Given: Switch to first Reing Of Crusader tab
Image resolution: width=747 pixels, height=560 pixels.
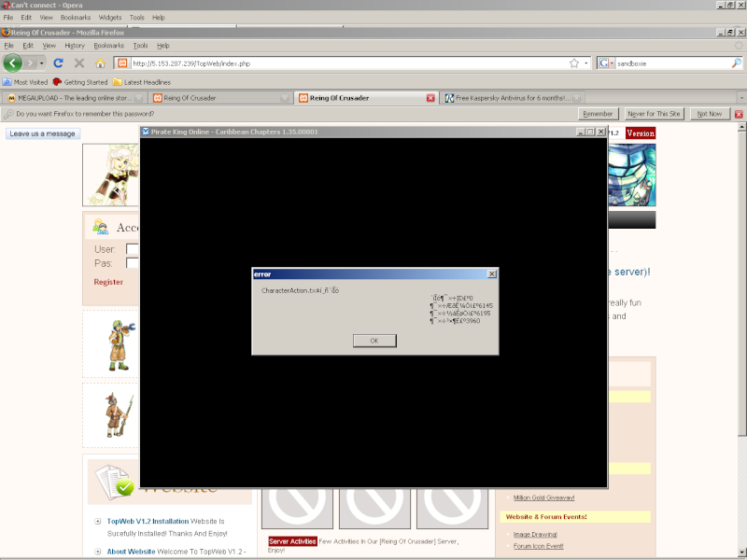Looking at the screenshot, I should click(220, 98).
